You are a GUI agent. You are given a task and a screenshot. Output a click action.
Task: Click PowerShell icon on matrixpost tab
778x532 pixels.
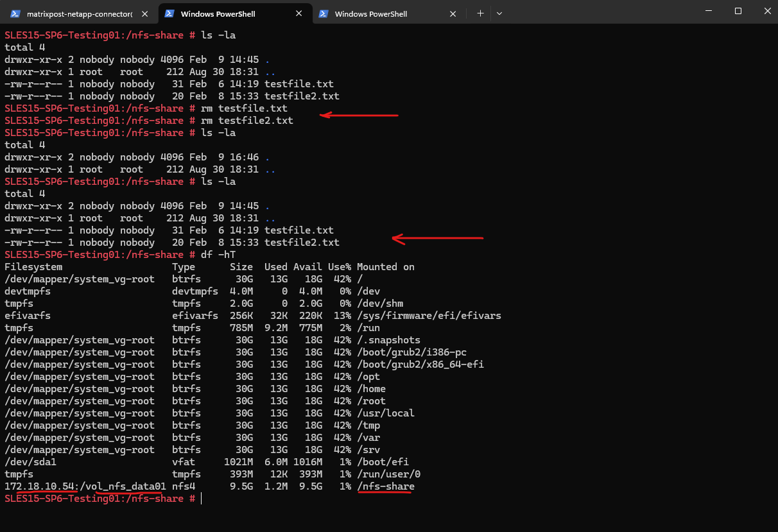click(16, 13)
